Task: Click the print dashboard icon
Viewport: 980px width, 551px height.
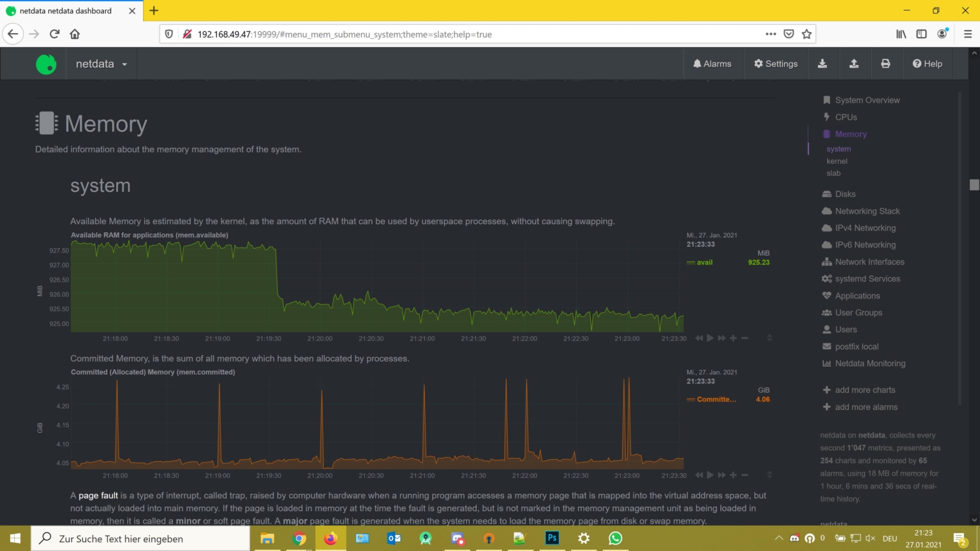Action: [x=886, y=64]
